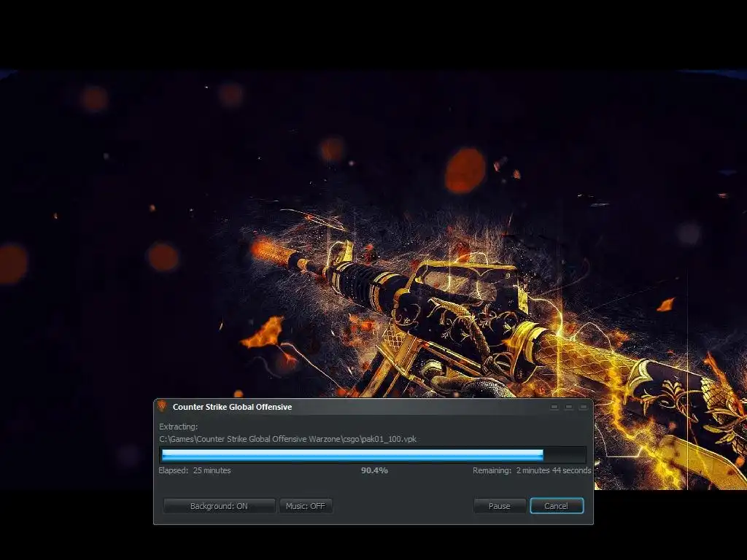The image size is (747, 560).
Task: Toggle the Background: ON button
Action: click(x=219, y=506)
